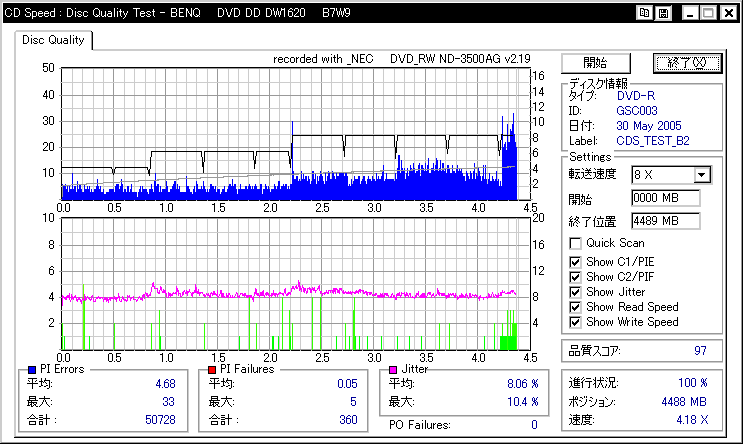This screenshot has width=743, height=444.
Task: Enable the Quick Scan checkbox
Action: click(x=575, y=244)
